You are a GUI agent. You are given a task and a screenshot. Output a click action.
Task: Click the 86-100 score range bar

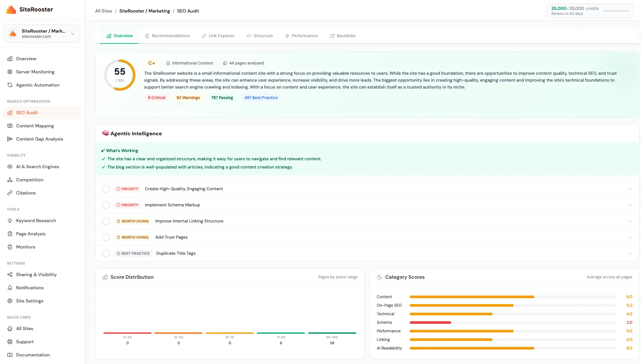pos(332,333)
